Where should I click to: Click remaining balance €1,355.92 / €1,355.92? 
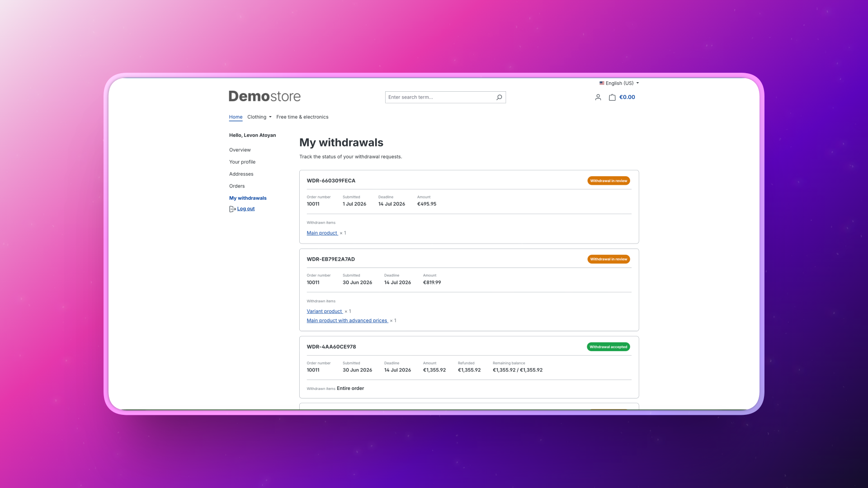tap(518, 370)
